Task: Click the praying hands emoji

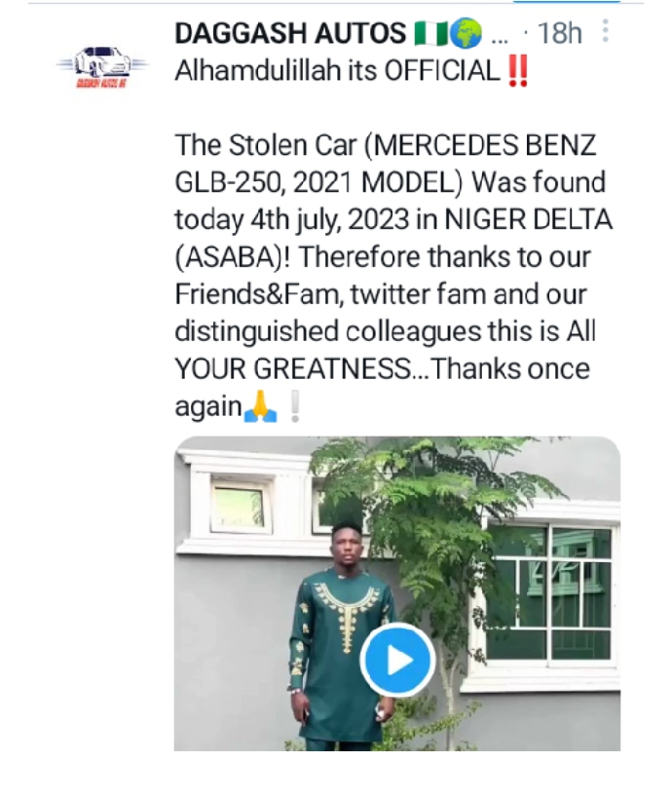Action: pos(260,406)
